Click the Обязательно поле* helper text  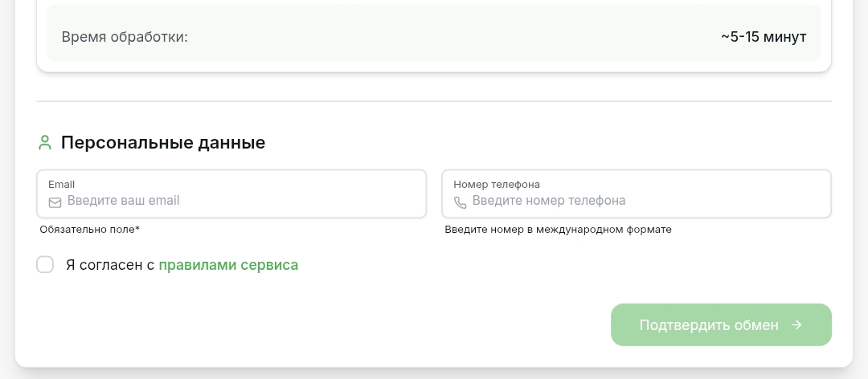pos(90,230)
